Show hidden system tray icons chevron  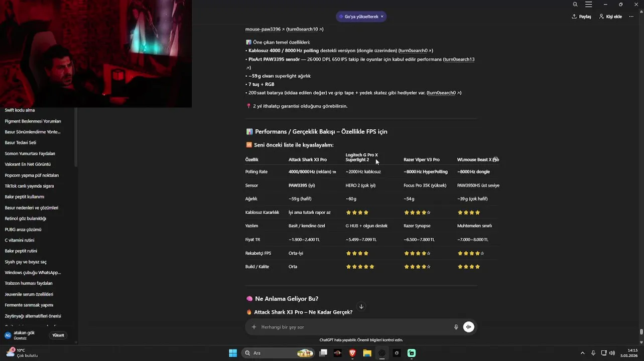point(582,353)
